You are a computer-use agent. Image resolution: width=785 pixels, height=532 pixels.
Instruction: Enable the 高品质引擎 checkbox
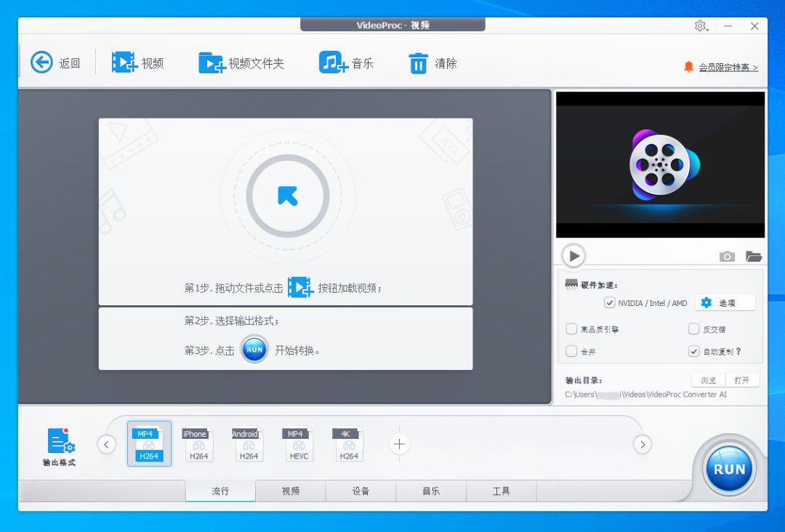(x=571, y=329)
